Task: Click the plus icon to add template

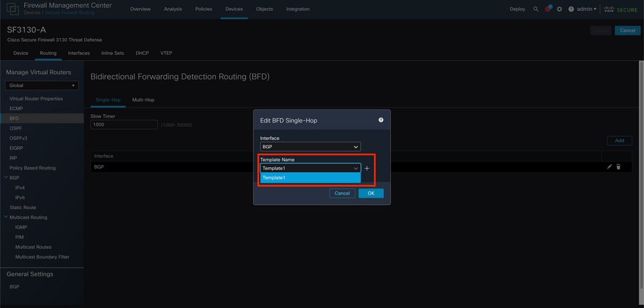Action: click(367, 168)
